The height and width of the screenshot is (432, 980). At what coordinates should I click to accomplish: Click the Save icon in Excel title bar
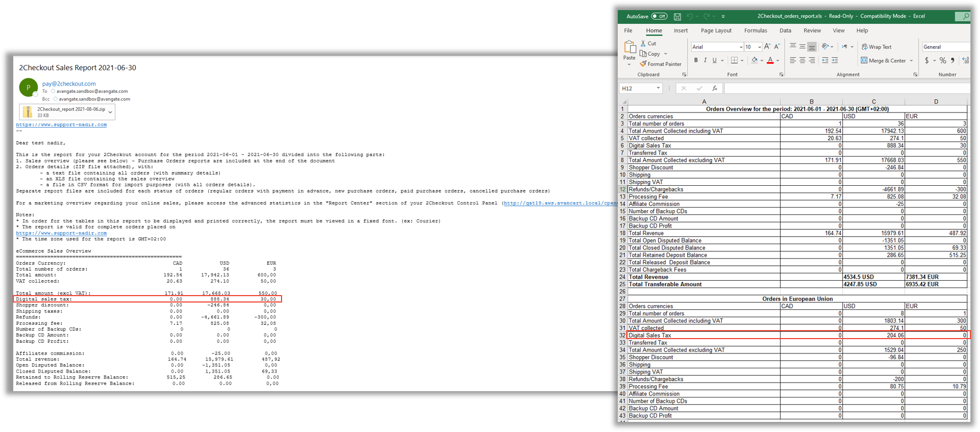point(677,16)
